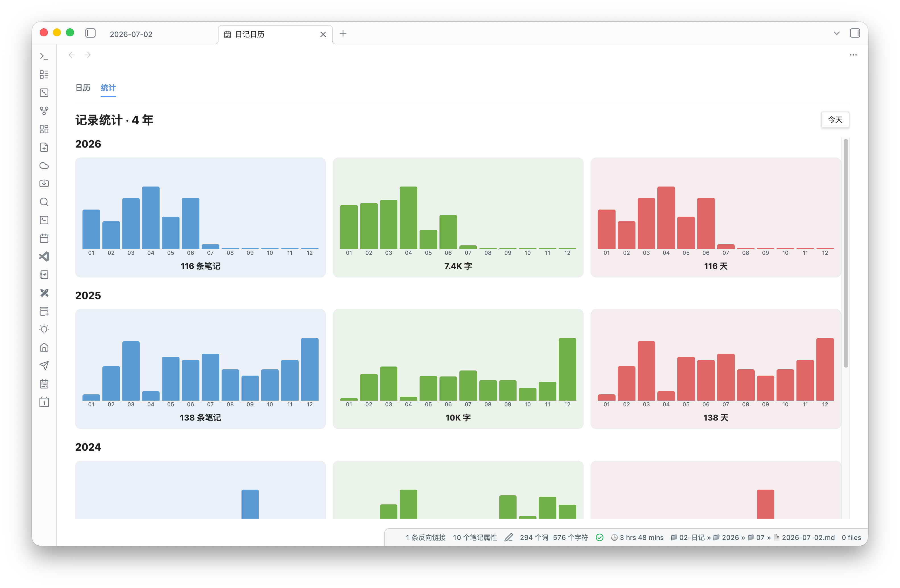Open the more options three-dots menu
The height and width of the screenshot is (588, 900).
[x=853, y=55]
